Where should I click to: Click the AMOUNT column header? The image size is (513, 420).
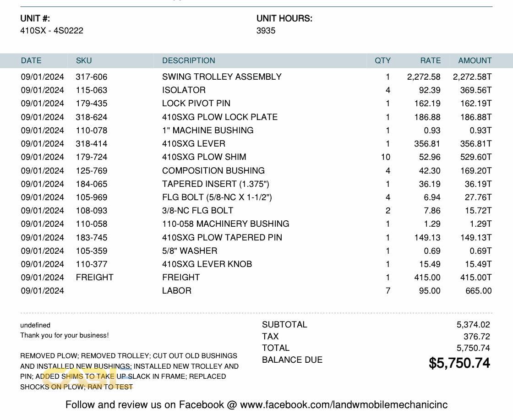pos(475,60)
